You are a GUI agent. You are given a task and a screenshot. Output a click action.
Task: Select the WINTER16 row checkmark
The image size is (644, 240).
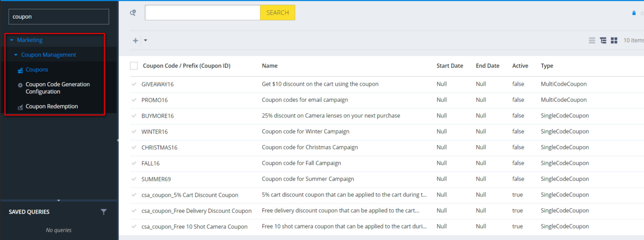pos(134,131)
